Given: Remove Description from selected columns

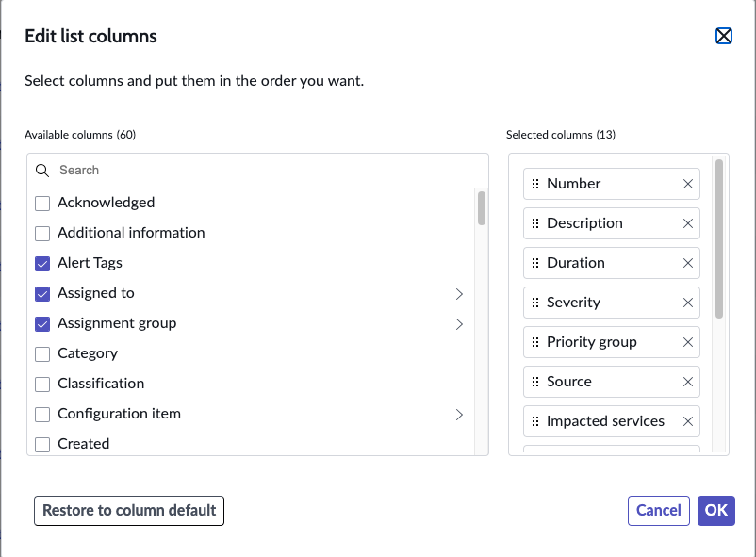Looking at the screenshot, I should click(688, 223).
